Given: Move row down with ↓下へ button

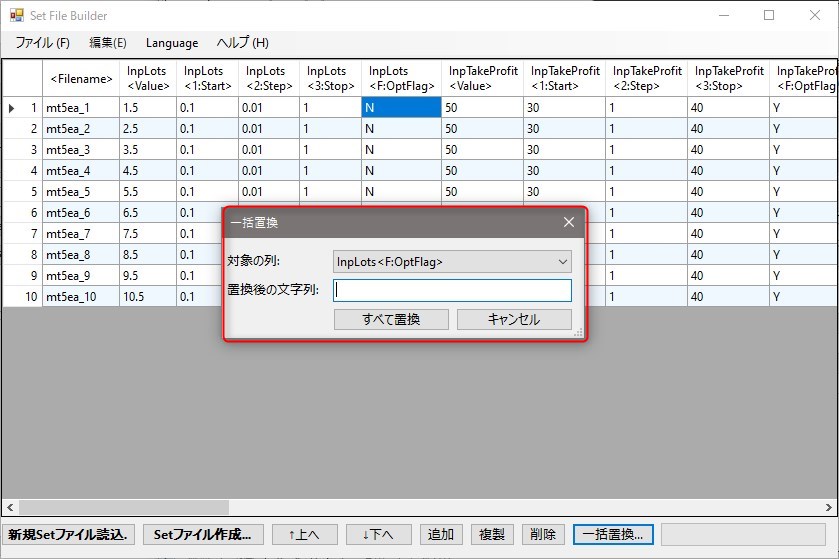Looking at the screenshot, I should (379, 534).
